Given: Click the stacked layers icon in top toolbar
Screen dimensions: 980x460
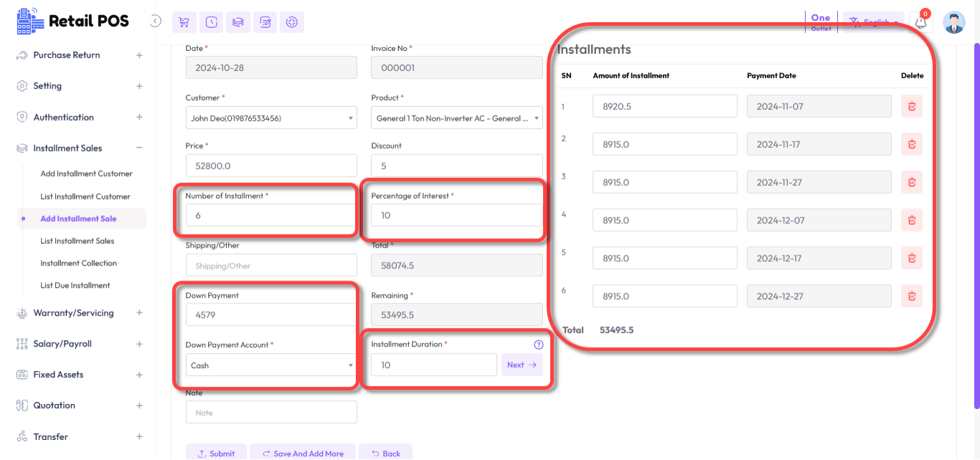Looking at the screenshot, I should point(238,22).
